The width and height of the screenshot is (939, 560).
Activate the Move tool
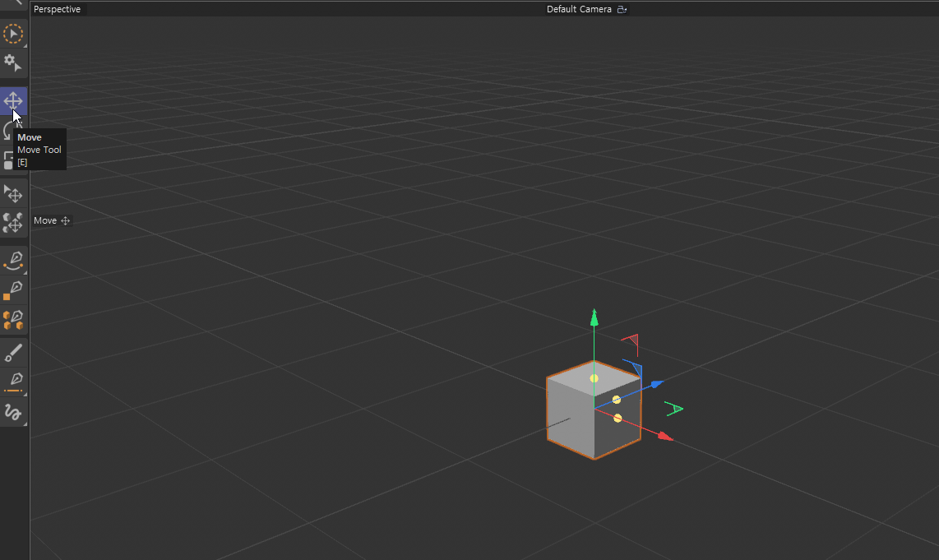pos(13,100)
